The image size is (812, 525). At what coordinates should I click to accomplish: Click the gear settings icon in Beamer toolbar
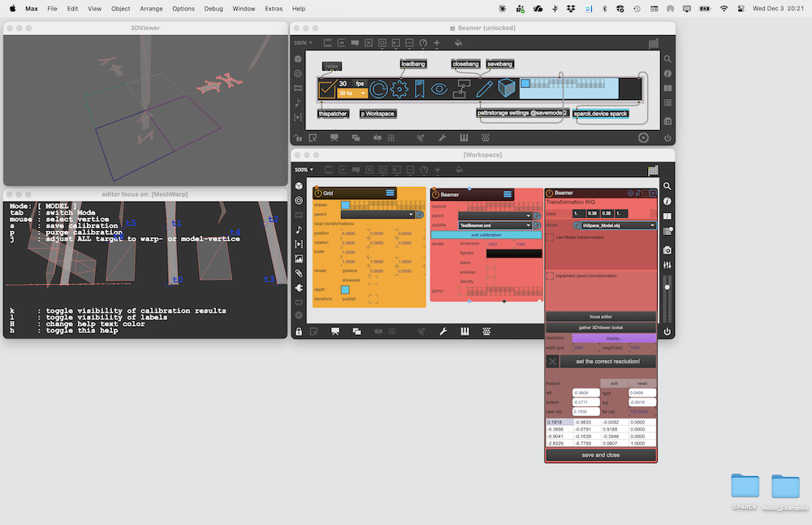pyautogui.click(x=400, y=89)
